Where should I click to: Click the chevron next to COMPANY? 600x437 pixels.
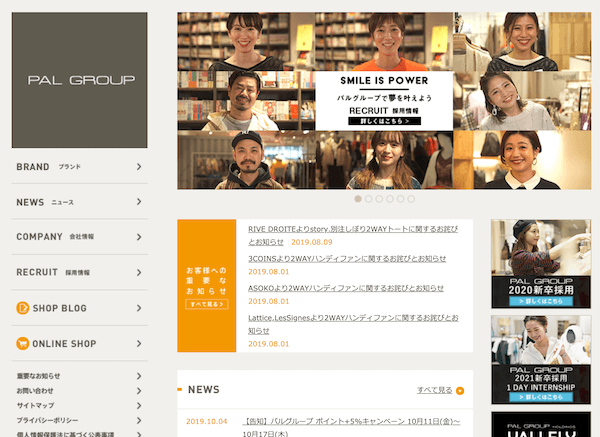[x=139, y=237]
